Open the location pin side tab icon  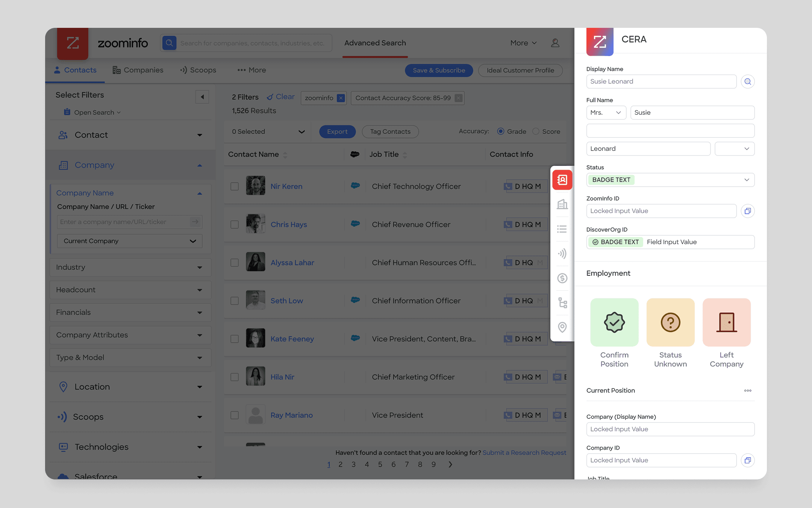click(562, 327)
